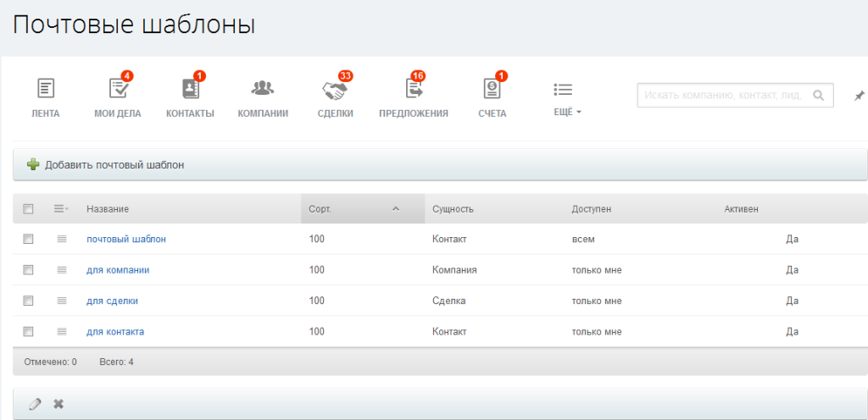Click the Предложения badge 16
This screenshot has height=420, width=868.
coord(417,75)
